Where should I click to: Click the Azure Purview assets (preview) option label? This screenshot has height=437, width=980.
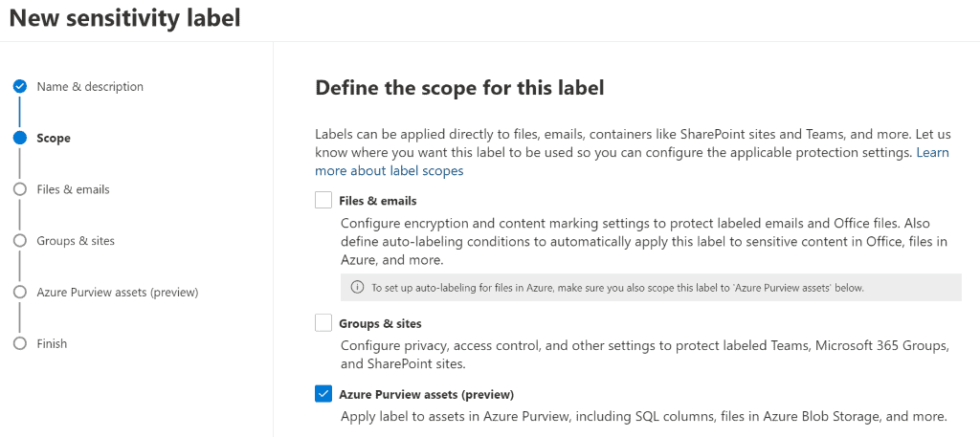426,395
